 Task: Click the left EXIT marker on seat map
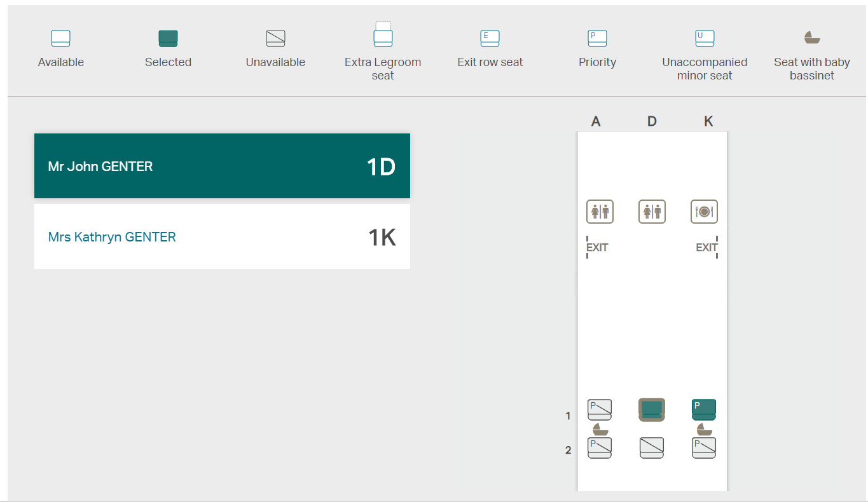tap(596, 247)
